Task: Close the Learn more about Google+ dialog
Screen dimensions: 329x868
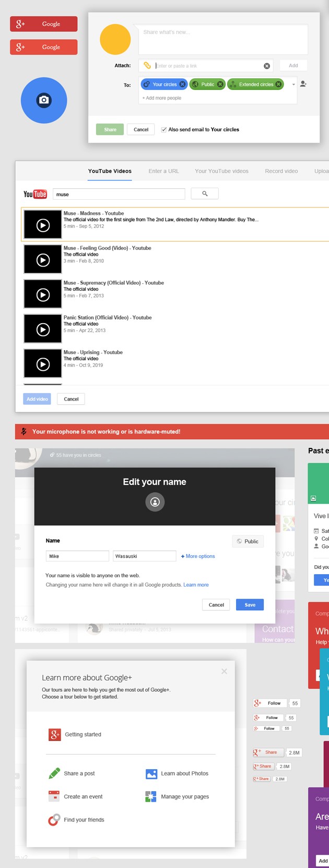Action: (x=224, y=671)
